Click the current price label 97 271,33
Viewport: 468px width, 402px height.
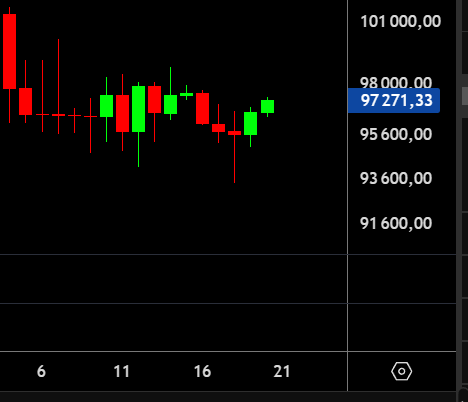coord(394,100)
